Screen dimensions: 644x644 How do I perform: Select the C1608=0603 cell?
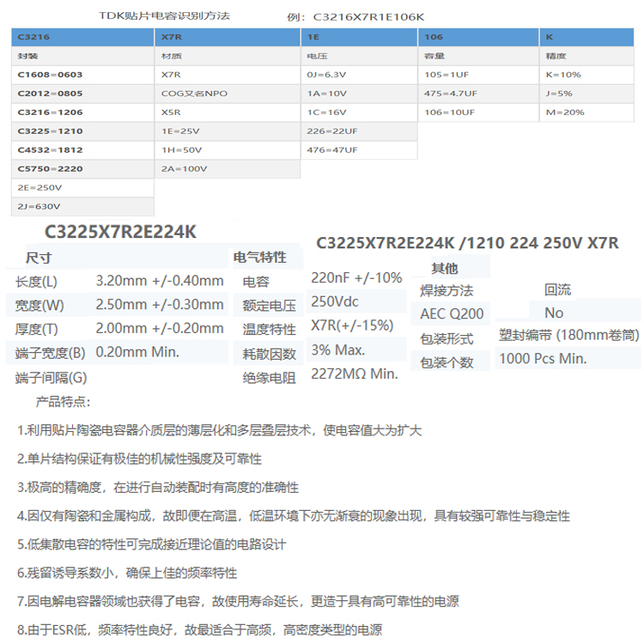coord(82,75)
